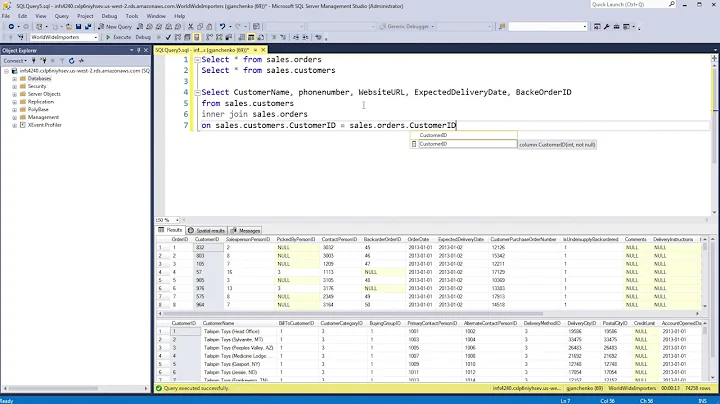Viewport: 720px width, 404px height.
Task: Collapse the query block at line 4
Action: (197, 92)
